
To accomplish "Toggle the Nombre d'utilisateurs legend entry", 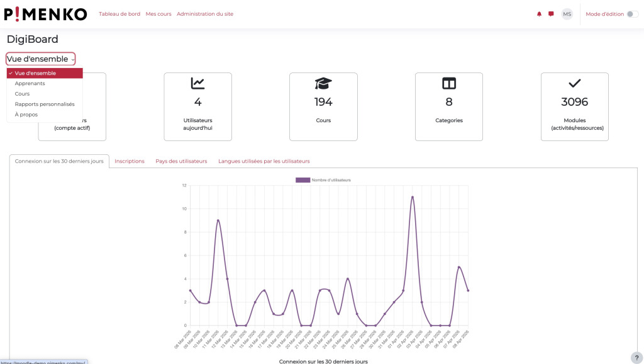I will 322,179.
